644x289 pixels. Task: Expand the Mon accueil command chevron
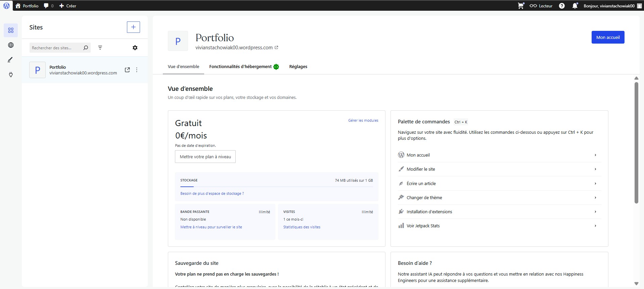595,155
